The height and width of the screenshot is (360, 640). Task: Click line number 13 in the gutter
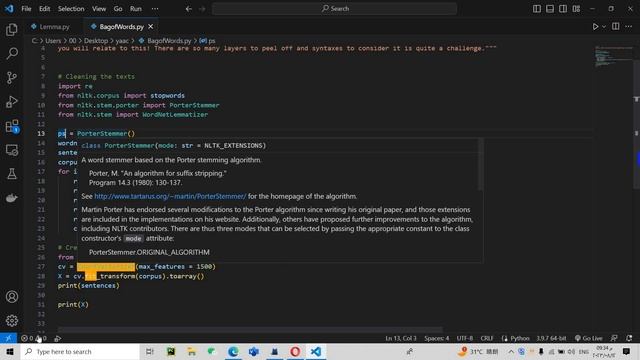coord(41,133)
